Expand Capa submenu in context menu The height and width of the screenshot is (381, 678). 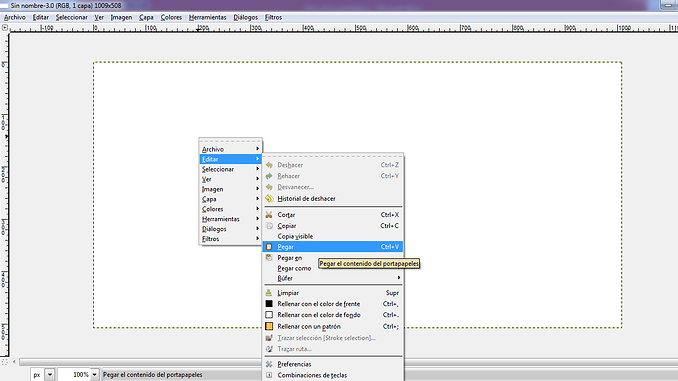(x=230, y=199)
